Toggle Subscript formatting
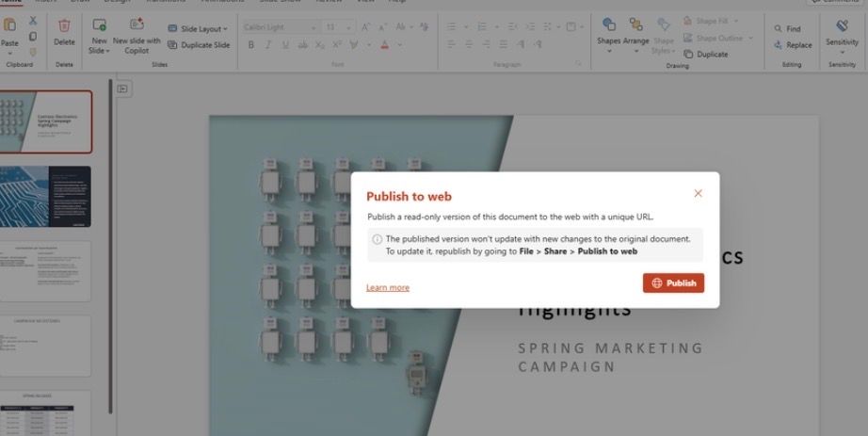The height and width of the screenshot is (436, 868). (320, 45)
